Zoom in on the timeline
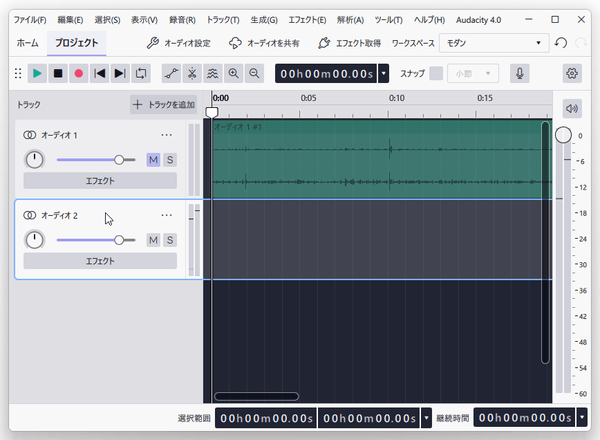The height and width of the screenshot is (440, 600). point(233,73)
